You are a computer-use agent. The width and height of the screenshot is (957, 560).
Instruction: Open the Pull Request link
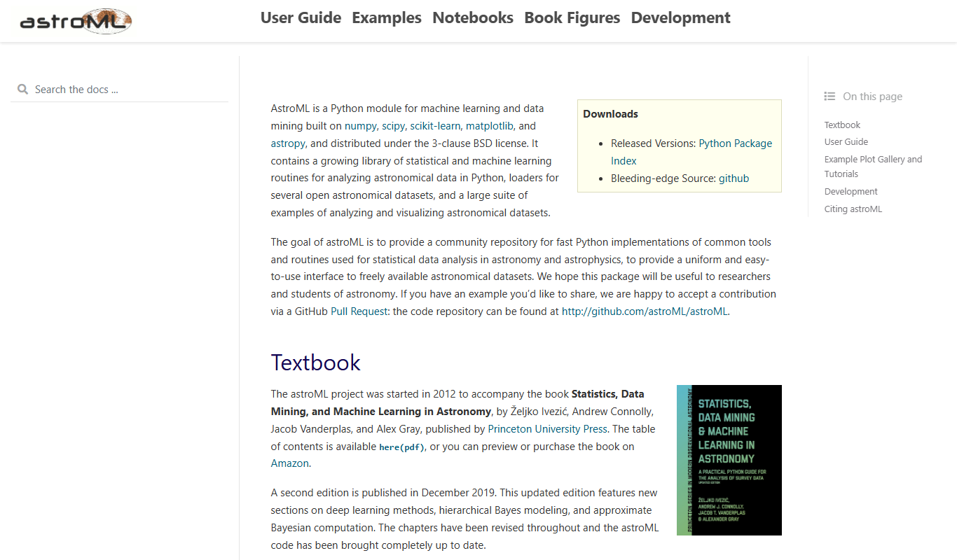359,311
